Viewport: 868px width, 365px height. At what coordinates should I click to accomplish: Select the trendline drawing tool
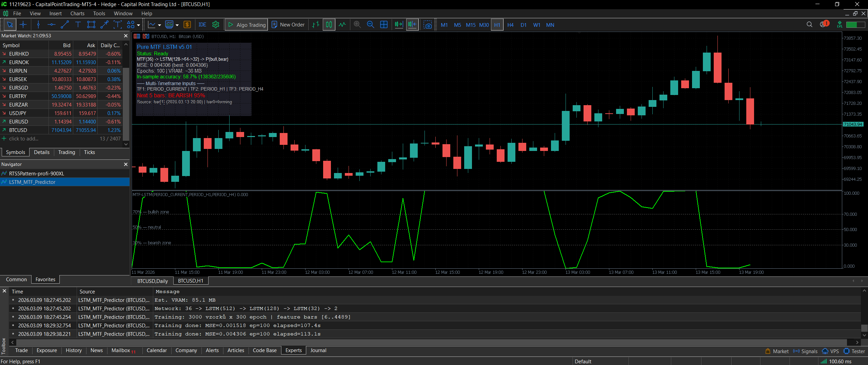(x=64, y=24)
